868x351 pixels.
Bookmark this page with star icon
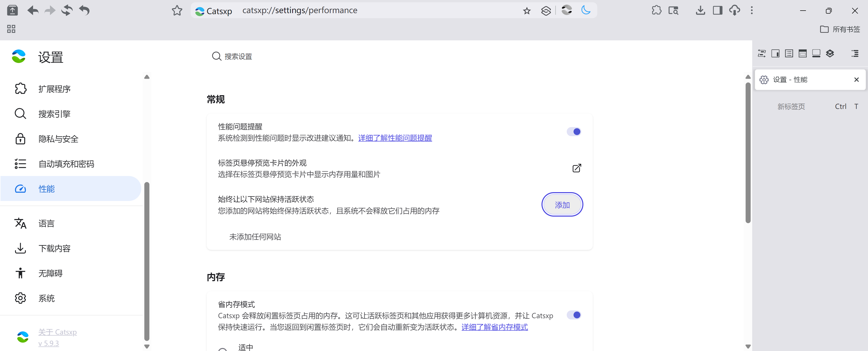pos(527,11)
